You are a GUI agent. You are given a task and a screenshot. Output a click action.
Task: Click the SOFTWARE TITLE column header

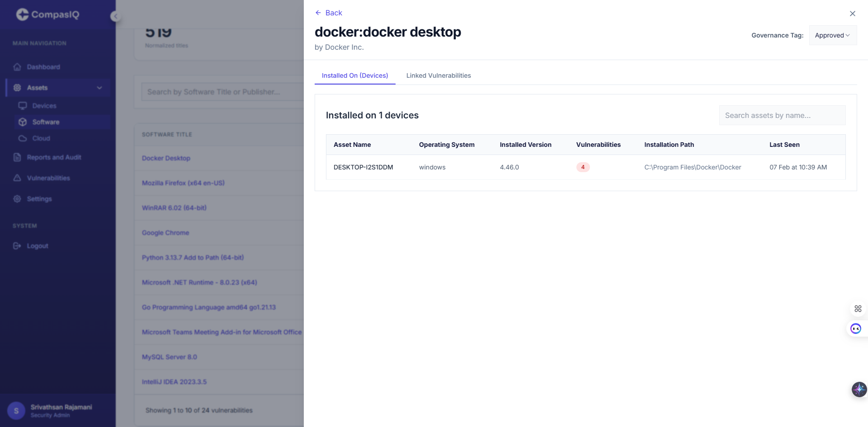click(167, 135)
